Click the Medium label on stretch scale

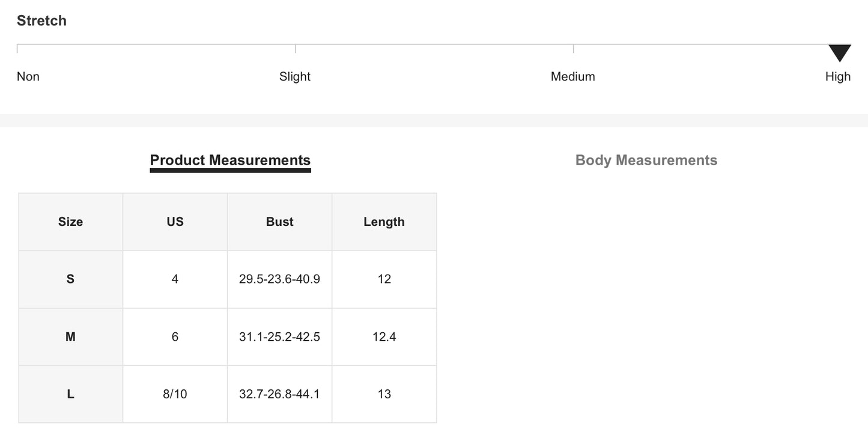(572, 77)
